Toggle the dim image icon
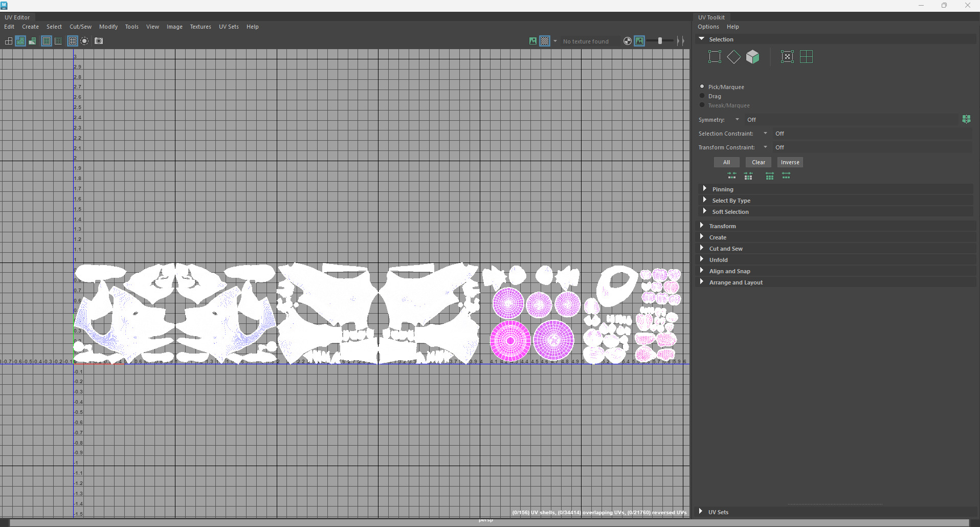The height and width of the screenshot is (527, 980). click(x=639, y=41)
